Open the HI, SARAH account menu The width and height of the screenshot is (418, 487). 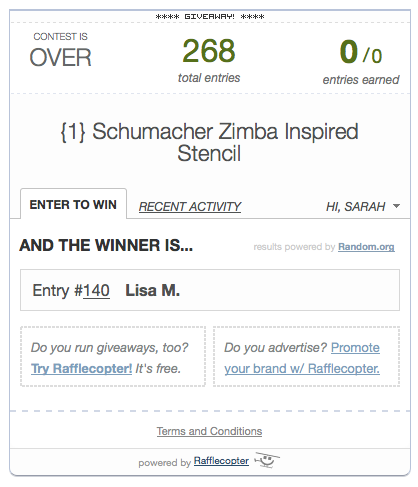(x=363, y=207)
